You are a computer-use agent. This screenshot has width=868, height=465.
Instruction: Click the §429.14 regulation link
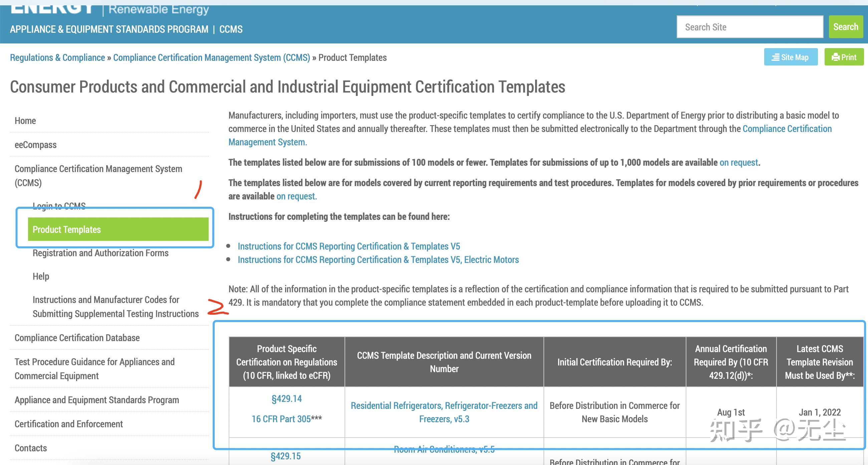click(286, 399)
